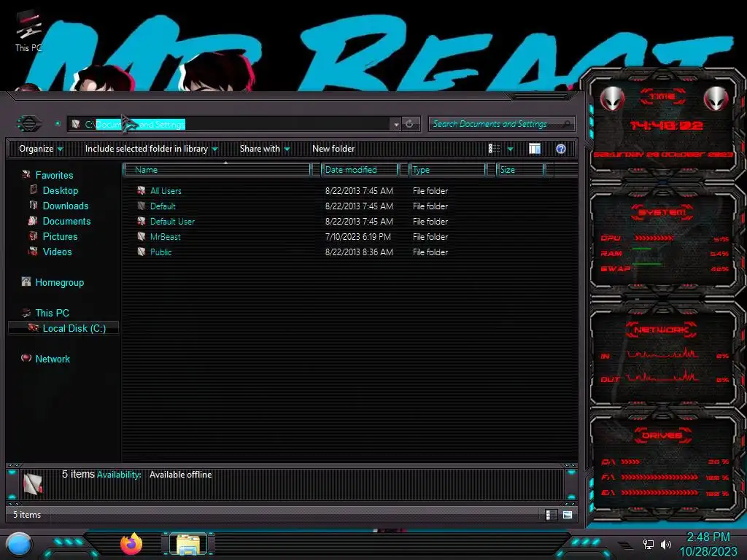The image size is (747, 560).
Task: Select the All Users folder icon
Action: point(141,190)
